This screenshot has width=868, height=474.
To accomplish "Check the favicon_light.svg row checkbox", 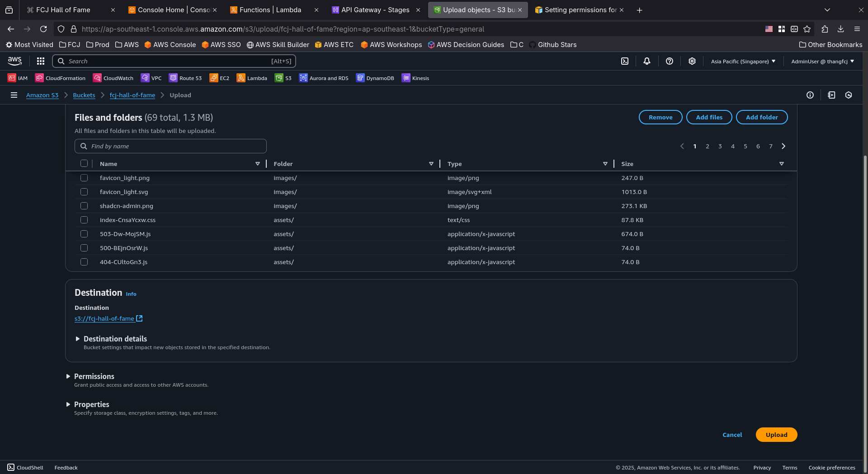I will 84,192.
